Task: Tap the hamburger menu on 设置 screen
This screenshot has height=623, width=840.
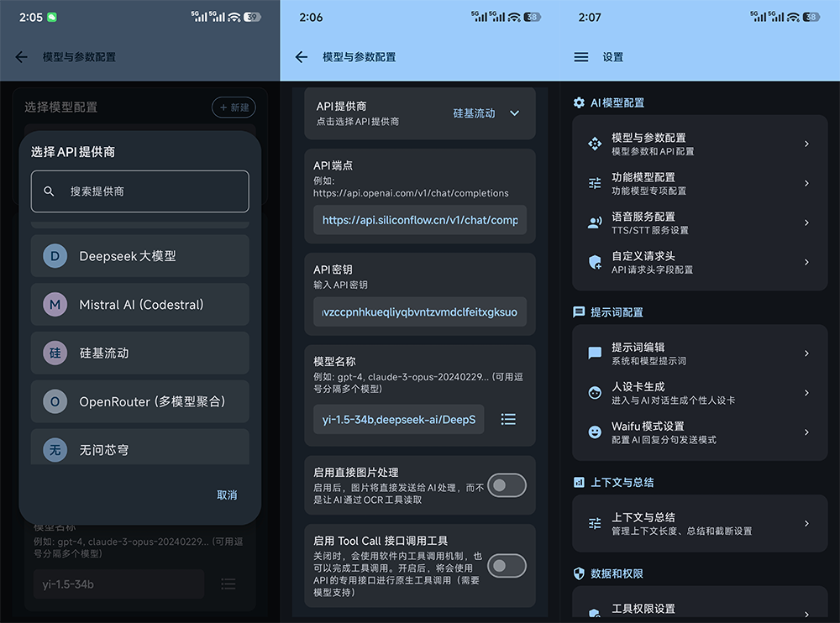Action: coord(580,57)
